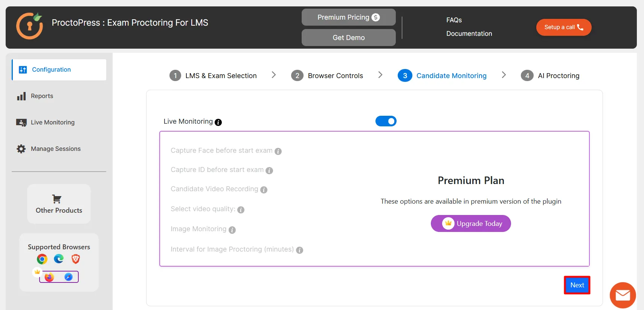
Task: Click chevron after Candidate Monitoring step
Action: pos(504,75)
